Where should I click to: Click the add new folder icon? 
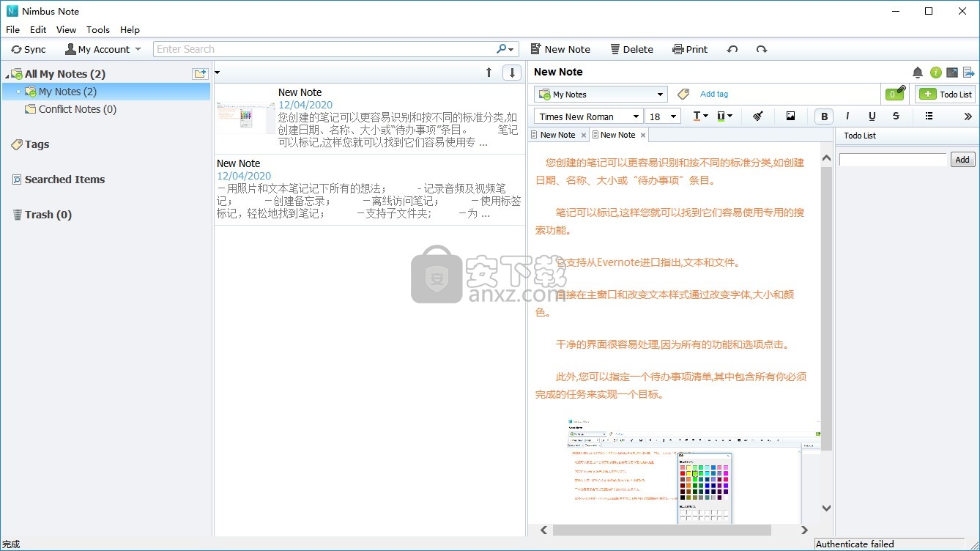coord(200,73)
